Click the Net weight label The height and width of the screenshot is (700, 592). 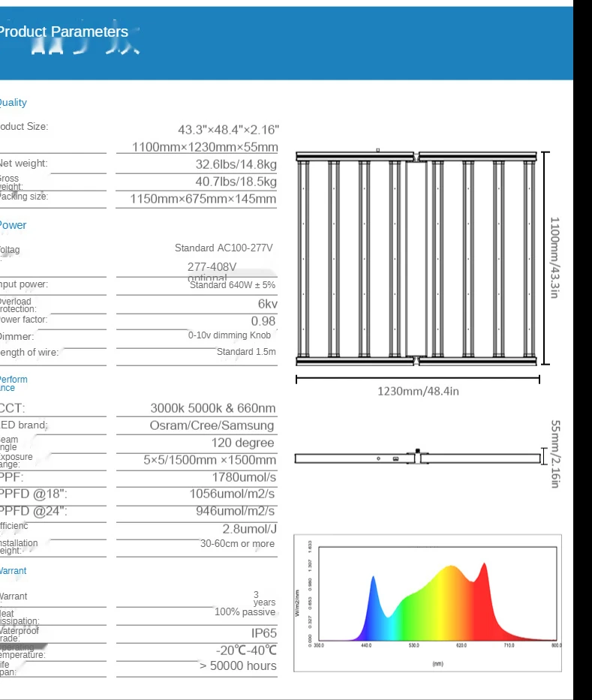pos(23,164)
